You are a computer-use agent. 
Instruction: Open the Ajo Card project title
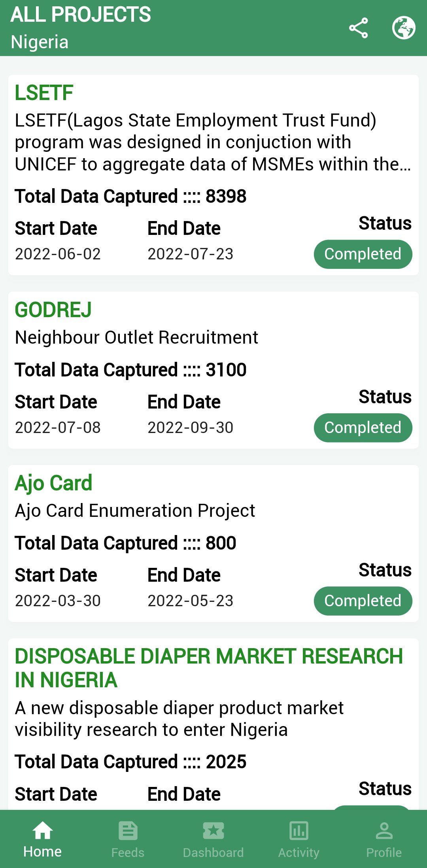point(53,483)
